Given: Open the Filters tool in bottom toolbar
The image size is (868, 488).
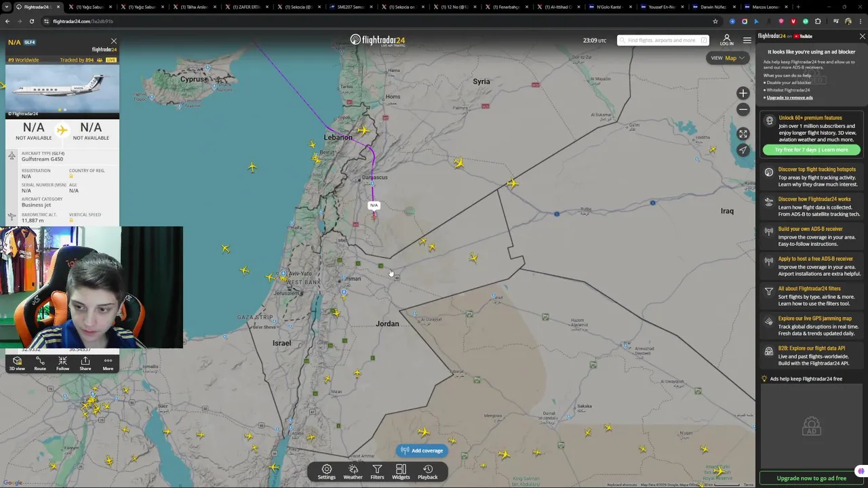Looking at the screenshot, I should click(377, 472).
